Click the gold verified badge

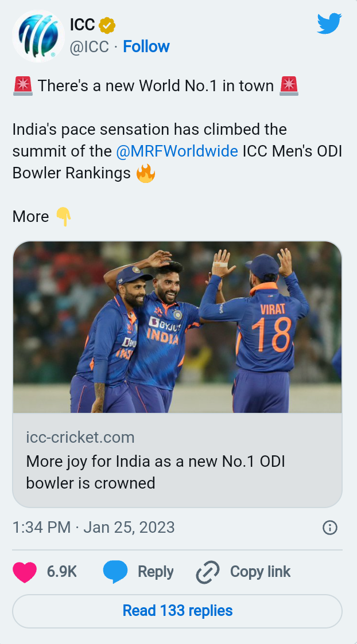107,25
